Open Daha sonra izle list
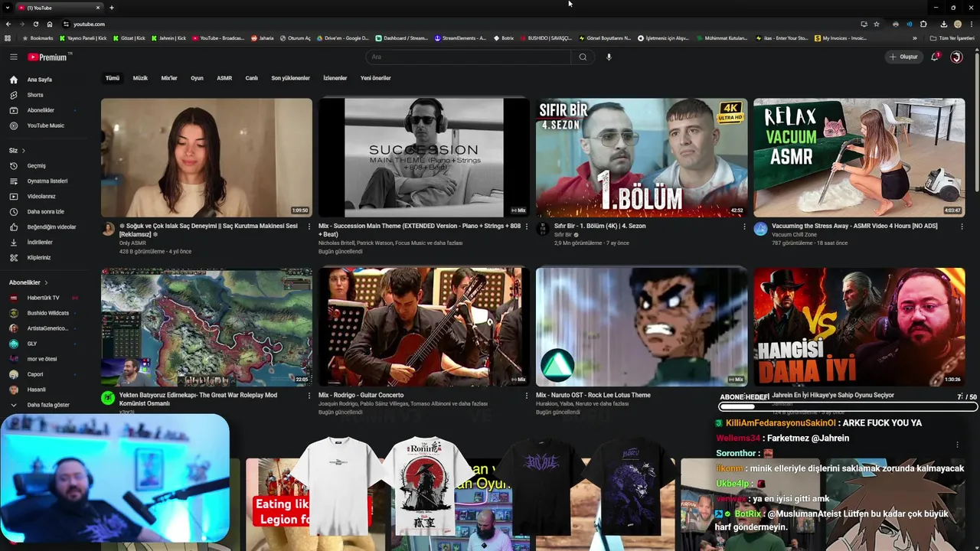The image size is (980, 551). [45, 211]
